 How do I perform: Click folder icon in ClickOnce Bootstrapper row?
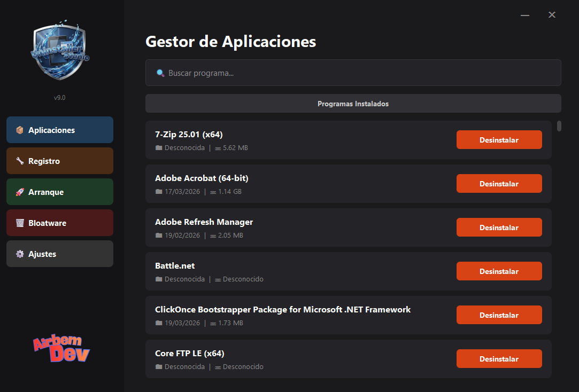pyautogui.click(x=159, y=323)
